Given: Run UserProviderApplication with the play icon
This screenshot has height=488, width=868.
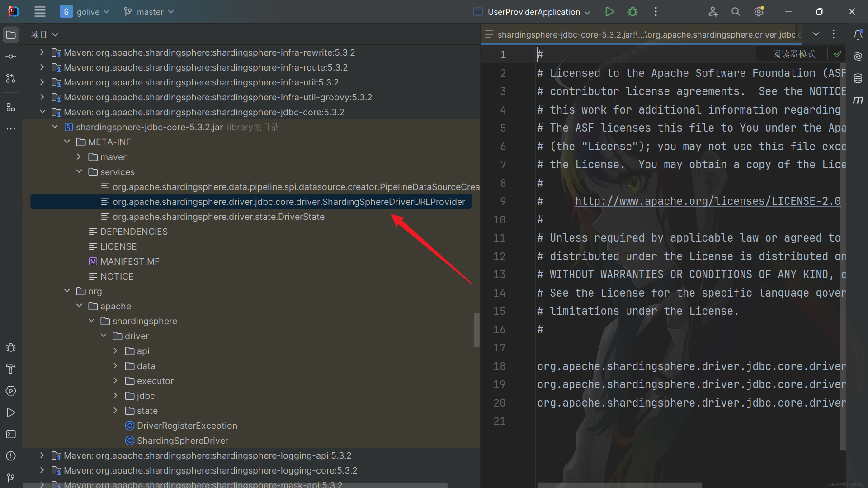Looking at the screenshot, I should tap(609, 12).
